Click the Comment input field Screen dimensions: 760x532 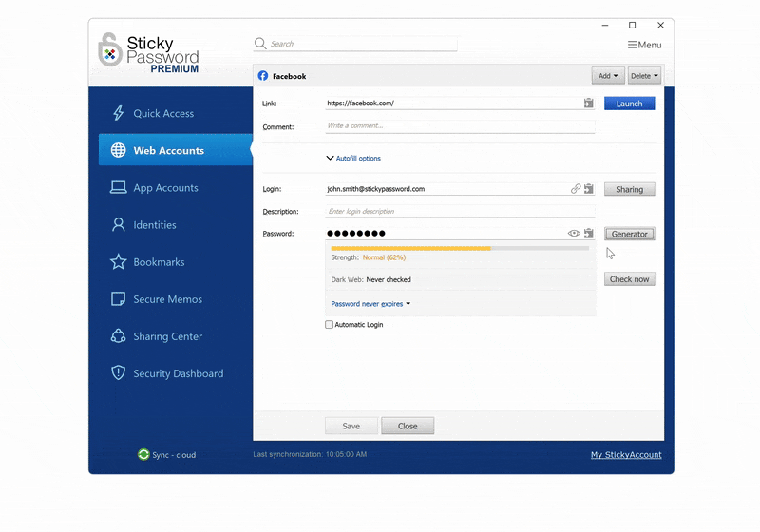(x=460, y=126)
